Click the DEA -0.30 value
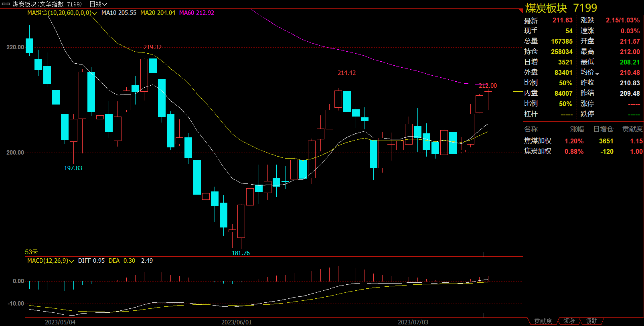This screenshot has width=644, height=326. pos(122,261)
